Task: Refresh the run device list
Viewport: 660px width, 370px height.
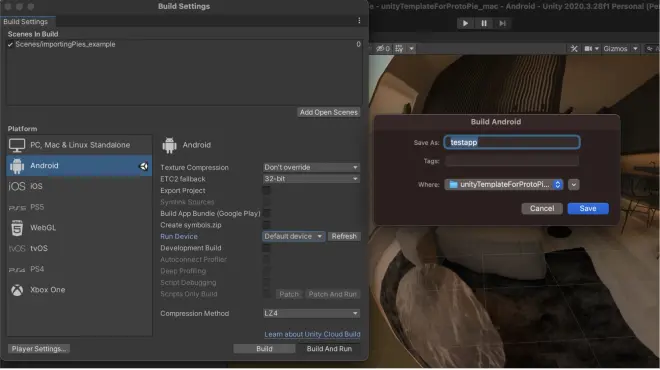Action: (344, 237)
